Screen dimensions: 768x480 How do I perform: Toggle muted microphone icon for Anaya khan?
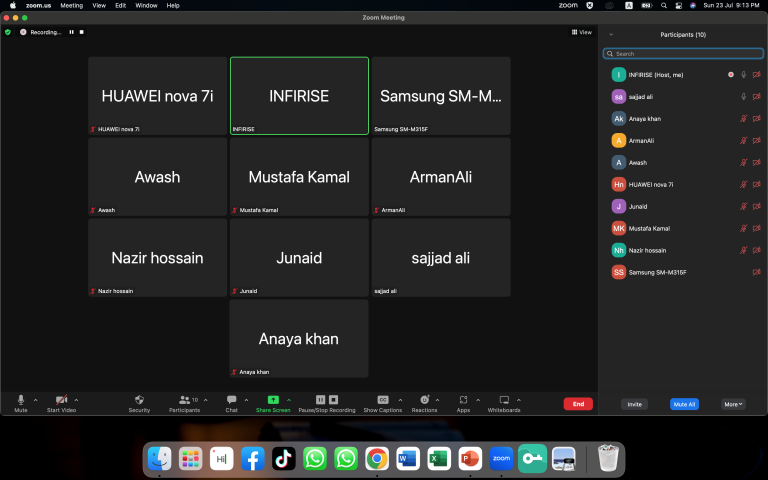[744, 119]
